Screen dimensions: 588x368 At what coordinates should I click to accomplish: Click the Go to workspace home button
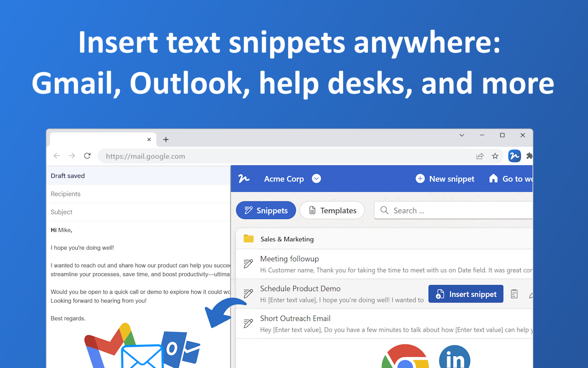[x=510, y=179]
